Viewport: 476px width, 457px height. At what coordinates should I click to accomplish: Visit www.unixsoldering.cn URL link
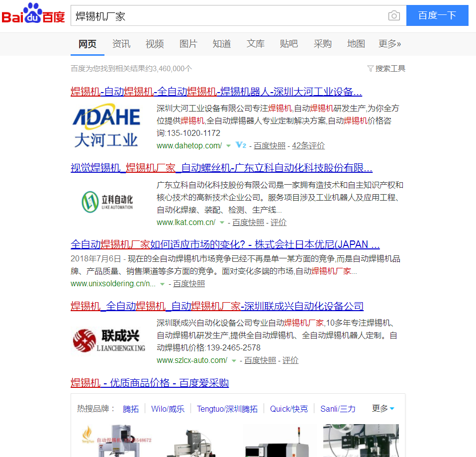(x=113, y=283)
